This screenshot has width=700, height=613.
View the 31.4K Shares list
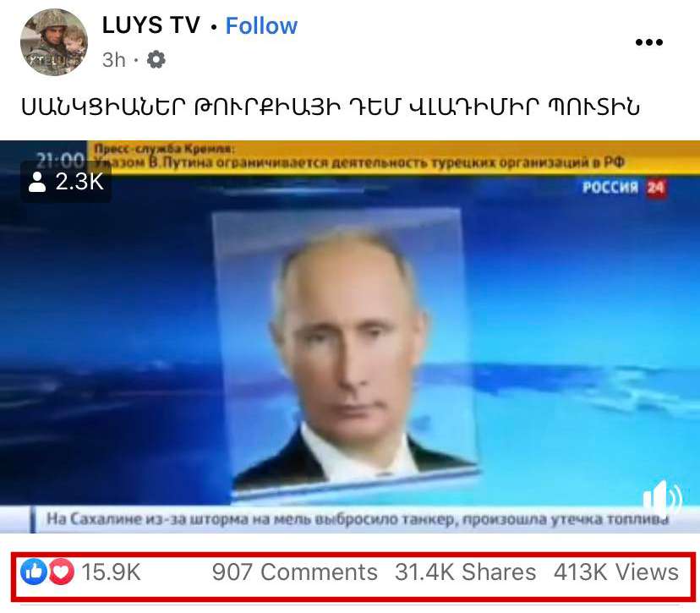click(466, 572)
